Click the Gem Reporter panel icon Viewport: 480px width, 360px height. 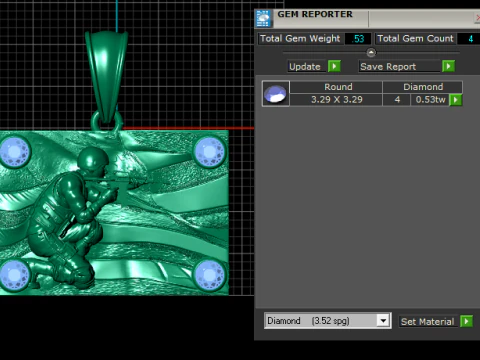click(x=263, y=19)
